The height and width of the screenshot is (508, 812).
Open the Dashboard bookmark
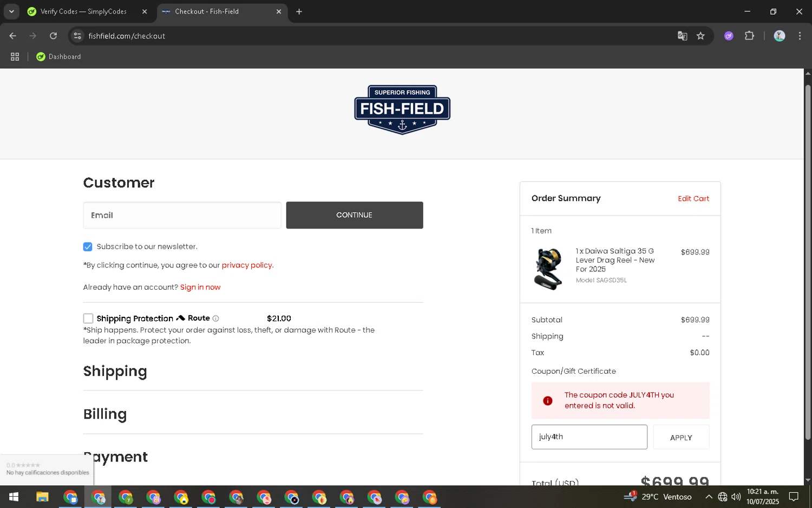click(58, 56)
